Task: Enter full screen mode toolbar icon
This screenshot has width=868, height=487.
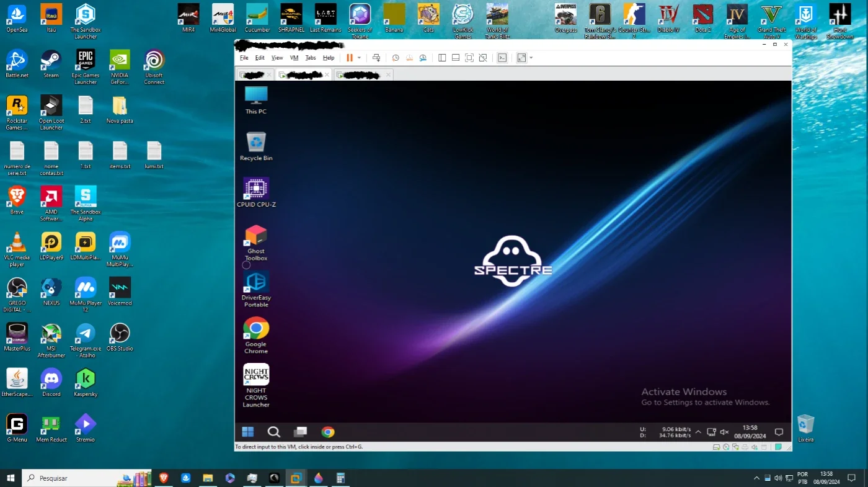Action: tap(469, 58)
